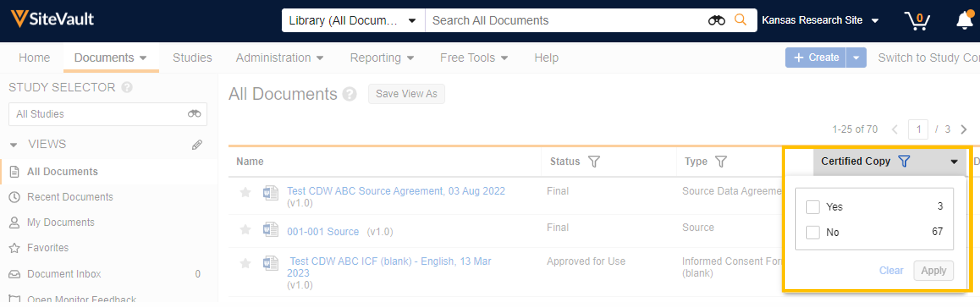Click the Type column filter icon
Viewport: 980px width, 307px height.
point(721,162)
